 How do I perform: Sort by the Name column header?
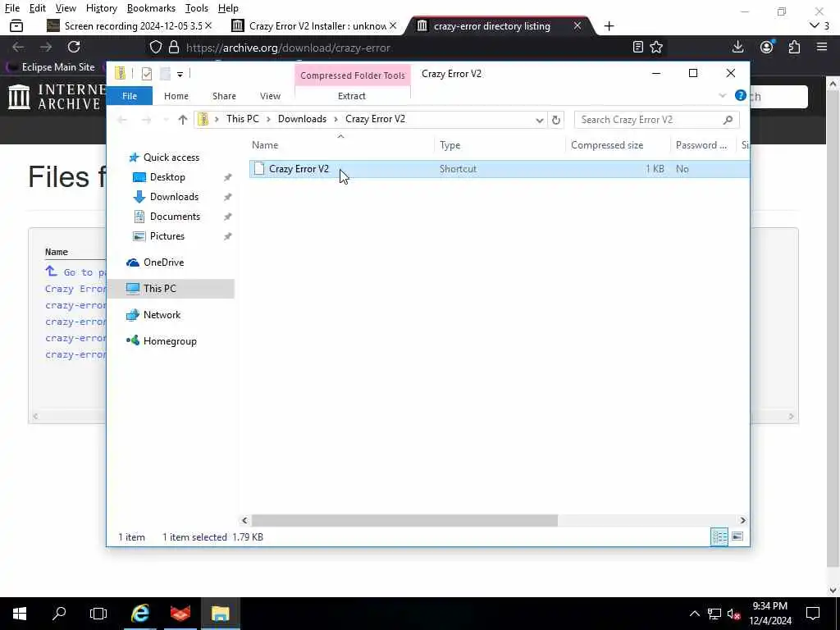click(342, 145)
